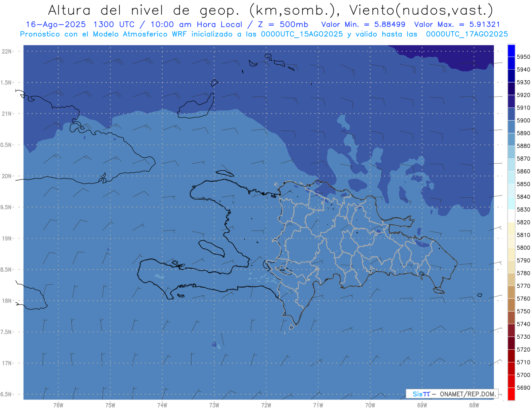Viewport: 532px width, 411px height.
Task: Click the 5890 color scale label
Action: (x=523, y=133)
